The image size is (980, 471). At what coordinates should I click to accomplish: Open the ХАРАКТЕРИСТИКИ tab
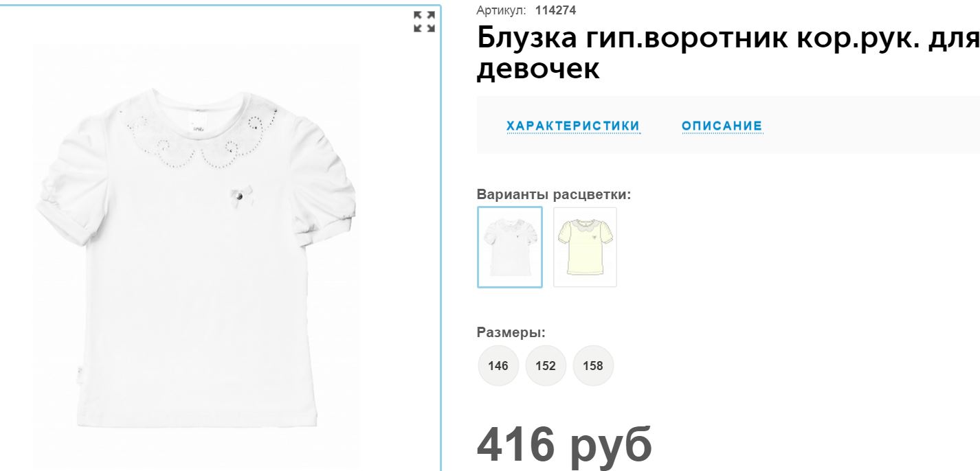573,126
